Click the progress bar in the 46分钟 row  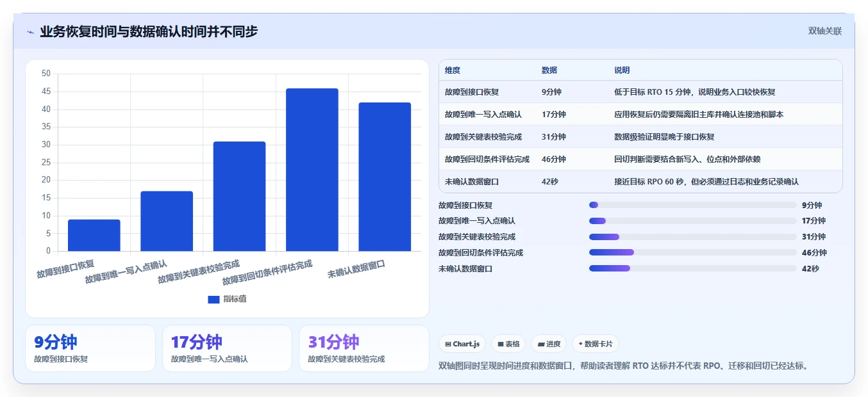692,252
